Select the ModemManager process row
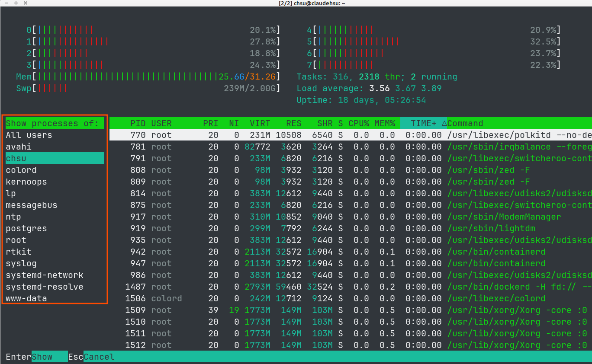The height and width of the screenshot is (364, 592). [351, 217]
